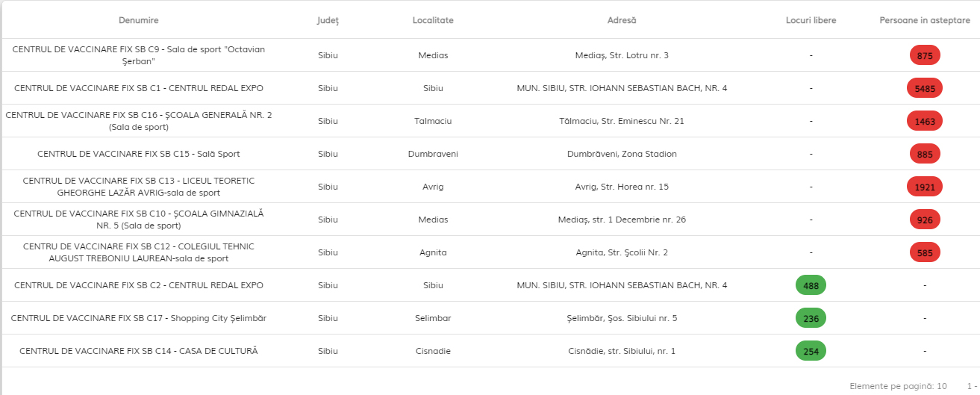Click the red 1921 waiting badge
980x395 pixels.
pyautogui.click(x=925, y=187)
